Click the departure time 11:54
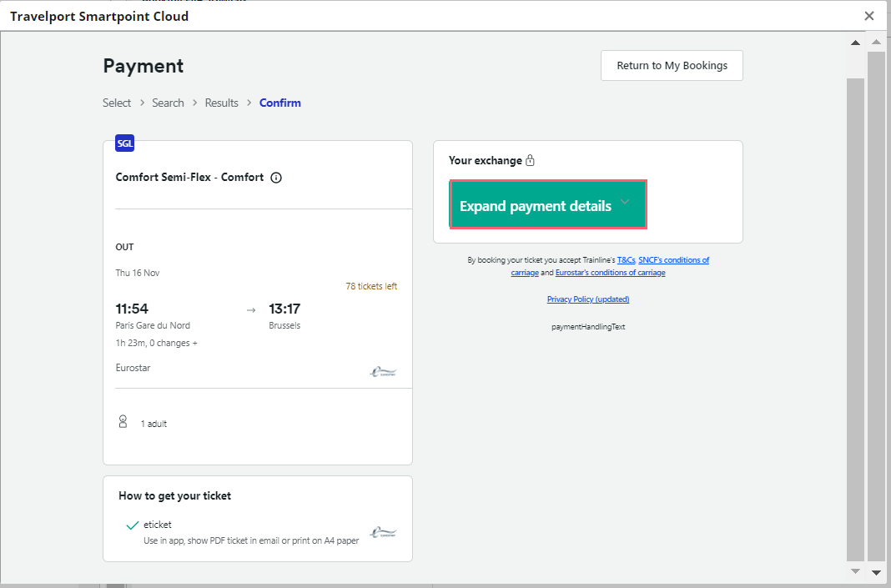 click(x=132, y=309)
